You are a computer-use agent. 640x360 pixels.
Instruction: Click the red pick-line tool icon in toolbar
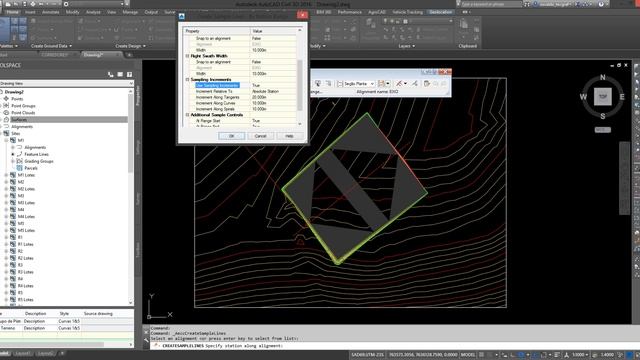(x=399, y=84)
